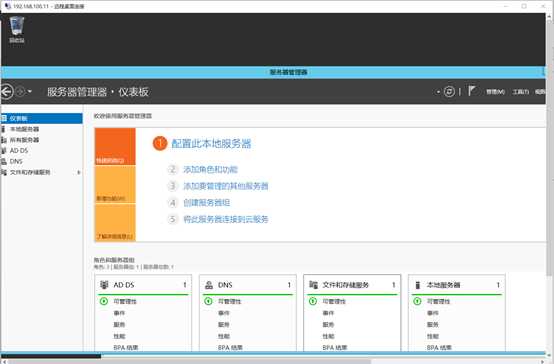The width and height of the screenshot is (554, 364).
Task: Click the remote desktop window title icon
Action: click(x=7, y=6)
